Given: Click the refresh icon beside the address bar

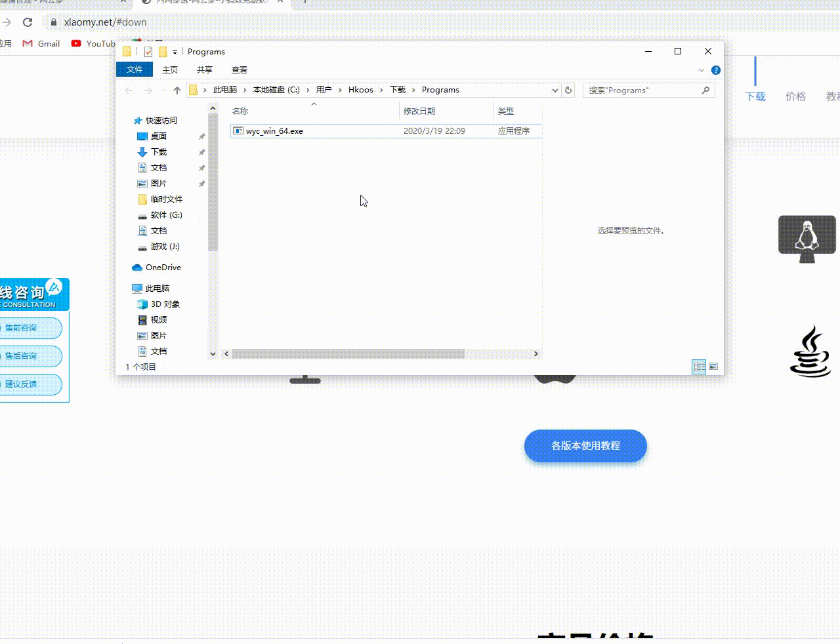Looking at the screenshot, I should pos(568,91).
